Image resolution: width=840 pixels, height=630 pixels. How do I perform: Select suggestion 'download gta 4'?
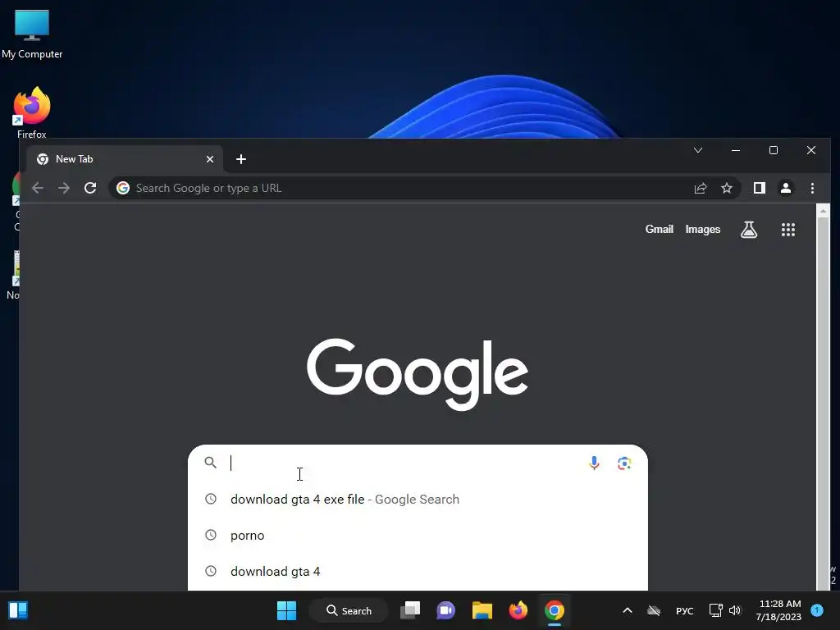(x=418, y=572)
